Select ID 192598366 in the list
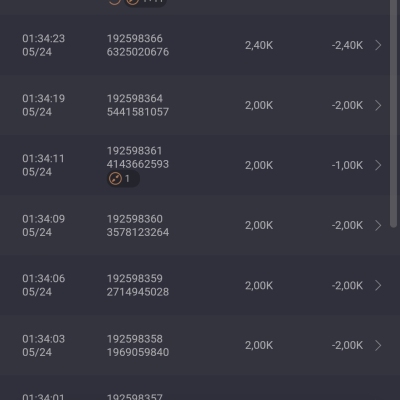 (x=135, y=39)
